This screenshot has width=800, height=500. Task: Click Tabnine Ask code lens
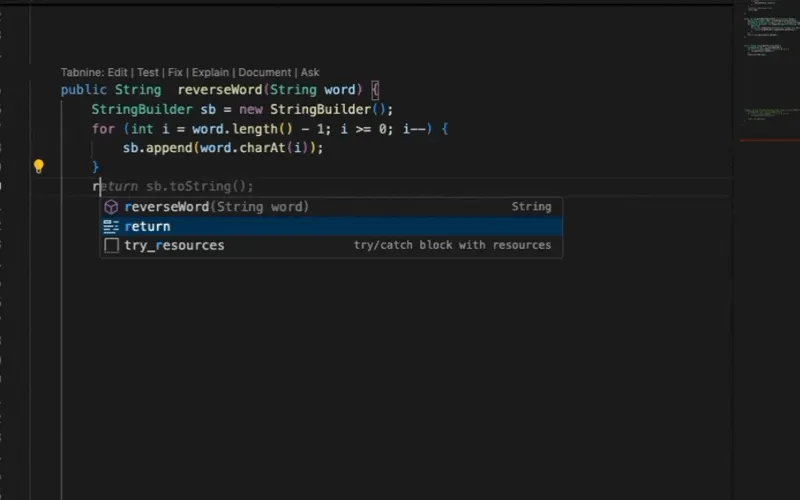[310, 72]
